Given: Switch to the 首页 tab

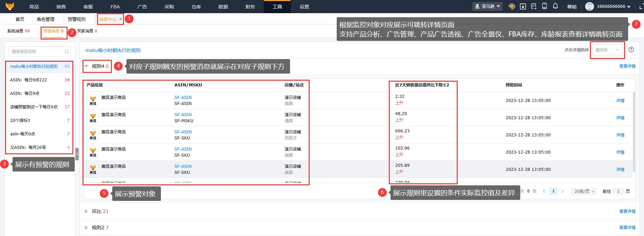Looking at the screenshot, I should 20,19.
